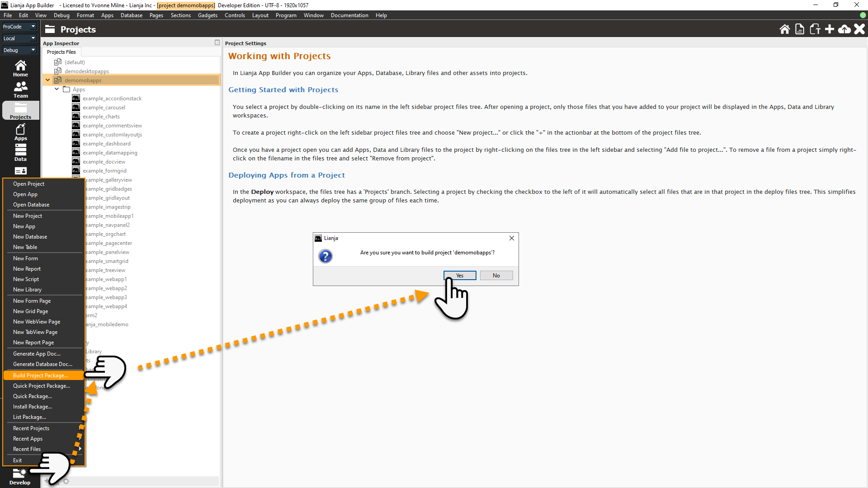868x488 pixels.
Task: Select example_customlayoutjs in the tree
Action: (112, 135)
